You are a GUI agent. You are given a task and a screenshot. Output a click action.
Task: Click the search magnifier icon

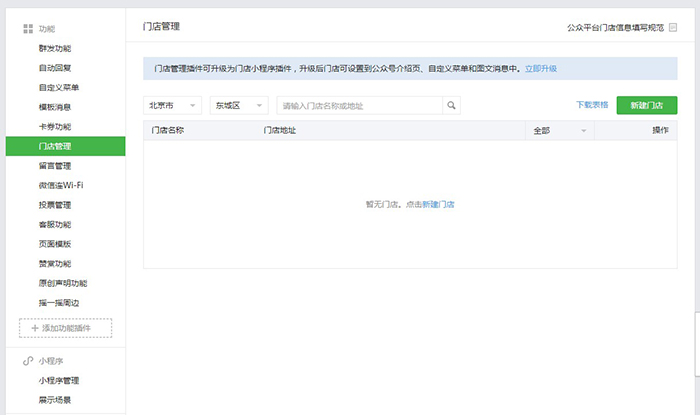click(x=452, y=105)
